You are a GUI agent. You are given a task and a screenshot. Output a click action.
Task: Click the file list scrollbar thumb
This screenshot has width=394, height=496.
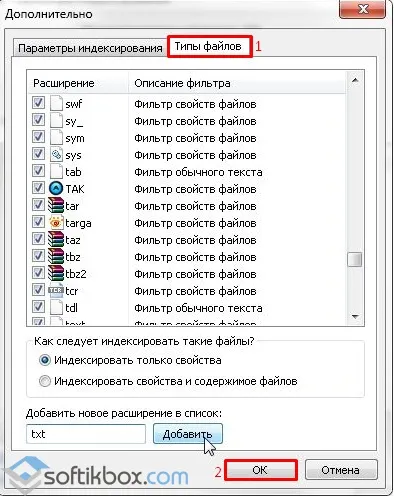point(355,259)
